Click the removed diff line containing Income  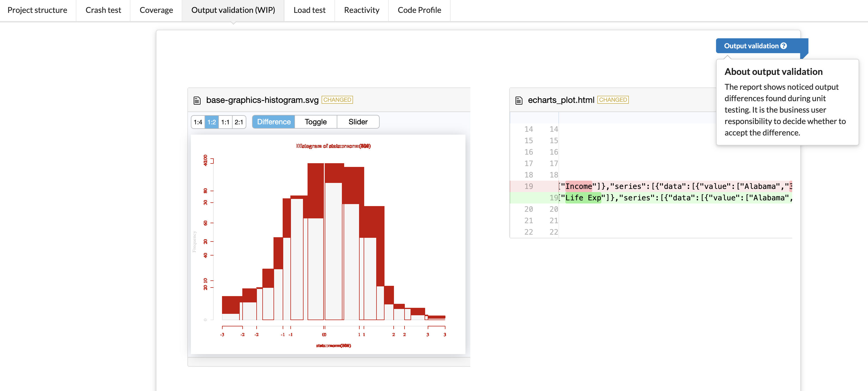click(x=651, y=186)
